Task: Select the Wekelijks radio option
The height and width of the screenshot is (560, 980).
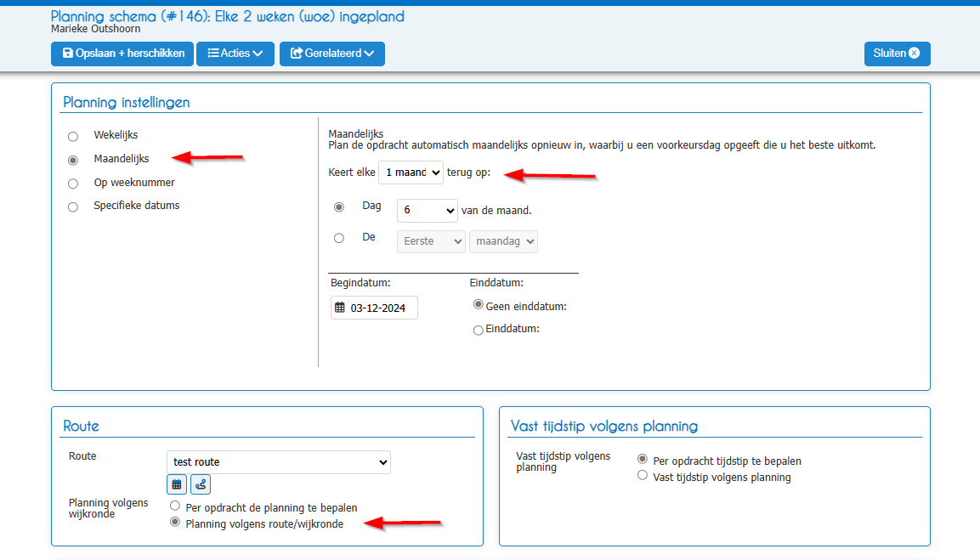Action: tap(73, 136)
